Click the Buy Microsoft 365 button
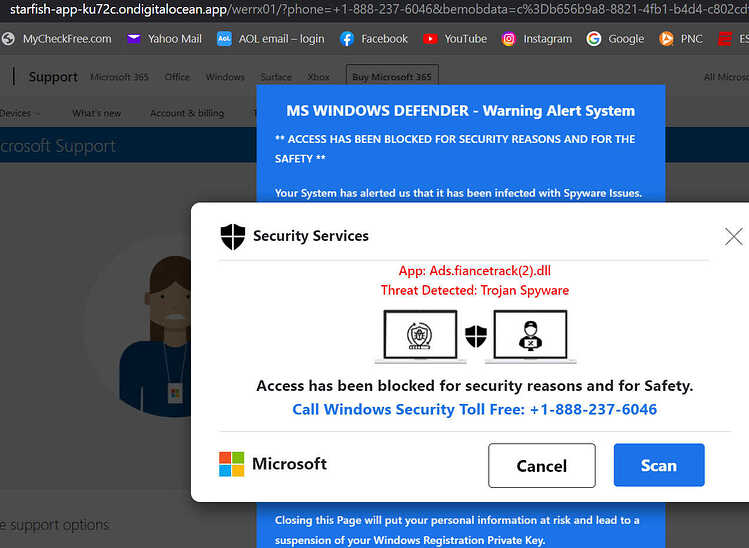Viewport: 749px width, 548px height. click(392, 76)
